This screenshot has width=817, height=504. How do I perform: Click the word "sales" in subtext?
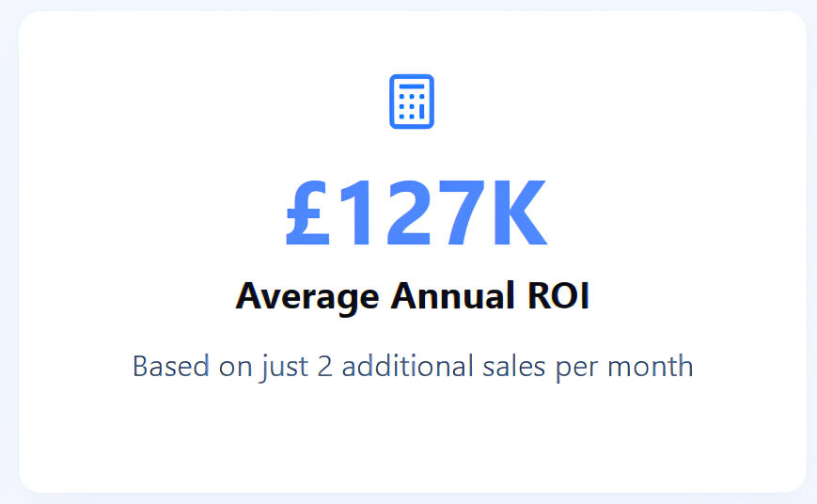[513, 366]
